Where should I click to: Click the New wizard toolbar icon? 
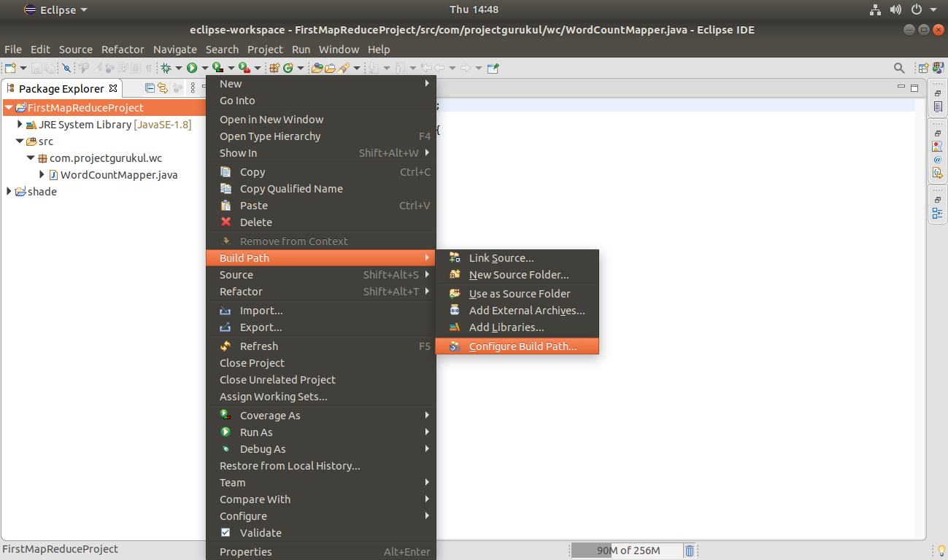(10, 68)
